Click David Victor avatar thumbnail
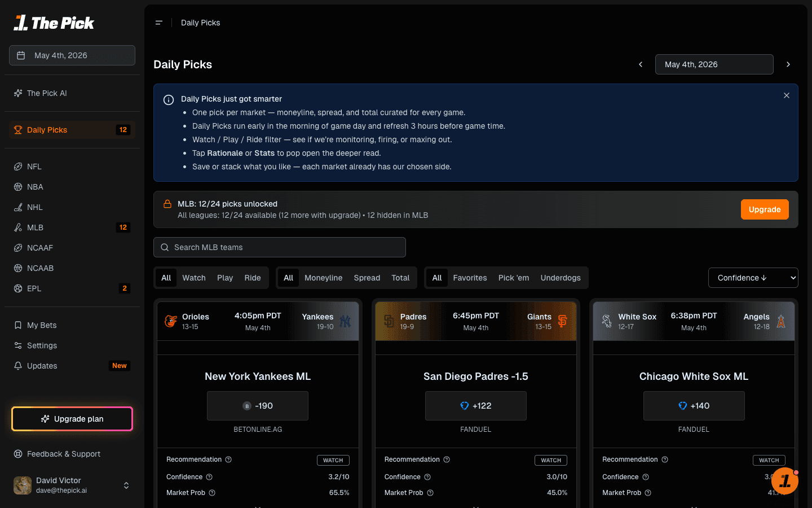This screenshot has height=508, width=812. 23,485
